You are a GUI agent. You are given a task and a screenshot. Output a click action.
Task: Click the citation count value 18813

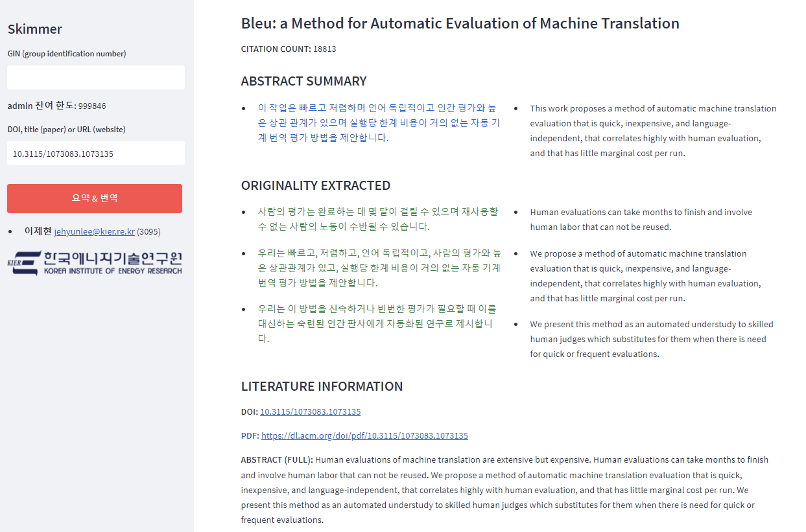tap(325, 49)
